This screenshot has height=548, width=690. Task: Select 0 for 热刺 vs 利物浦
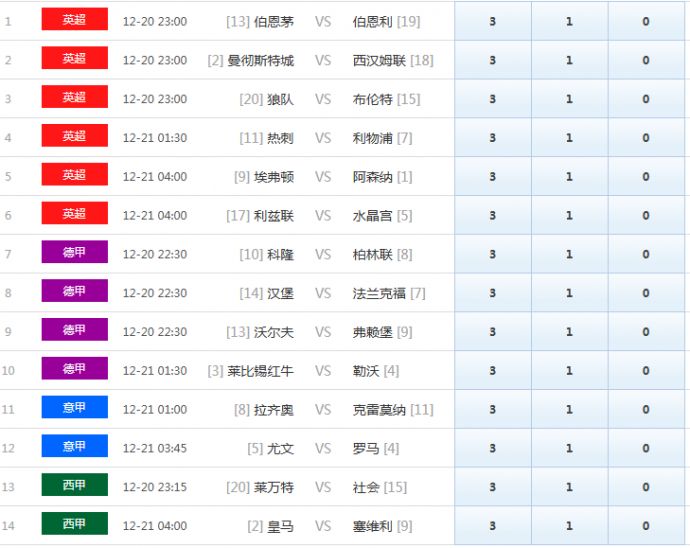646,137
